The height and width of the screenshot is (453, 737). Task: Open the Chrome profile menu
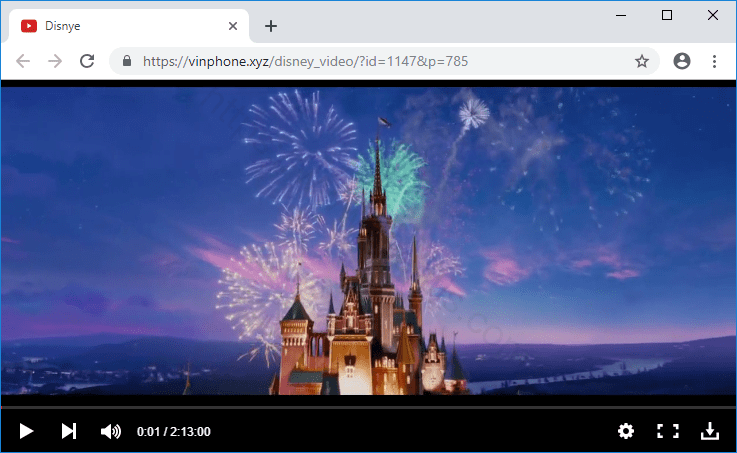click(682, 61)
